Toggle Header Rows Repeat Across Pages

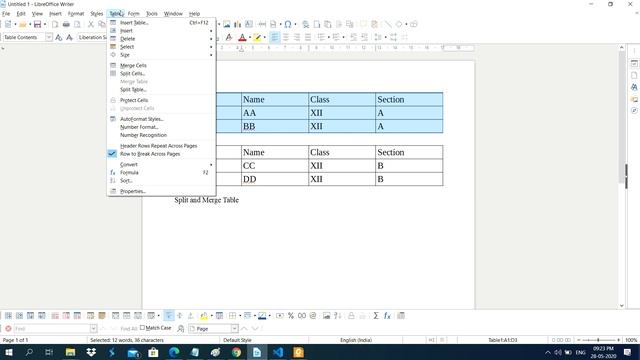click(x=161, y=146)
